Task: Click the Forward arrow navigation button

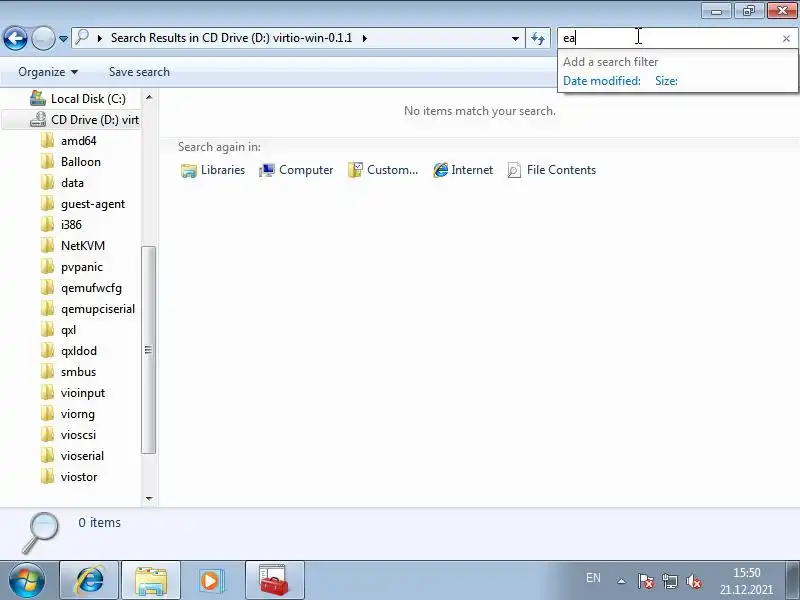Action: point(43,38)
